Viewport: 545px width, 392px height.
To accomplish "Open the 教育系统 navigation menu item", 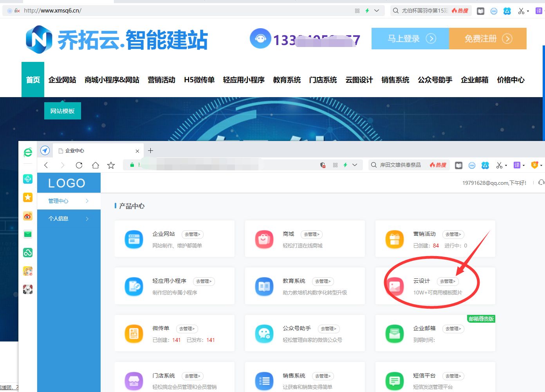I will [x=287, y=80].
